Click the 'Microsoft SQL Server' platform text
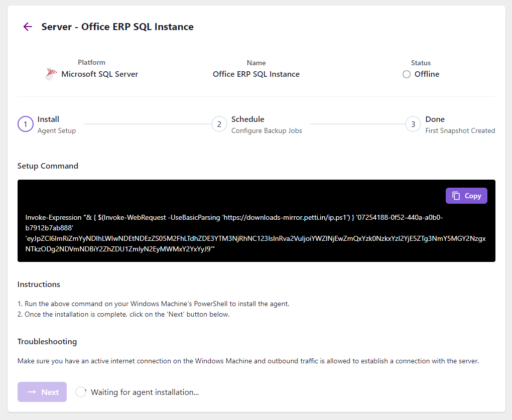The image size is (512, 420). click(x=99, y=74)
